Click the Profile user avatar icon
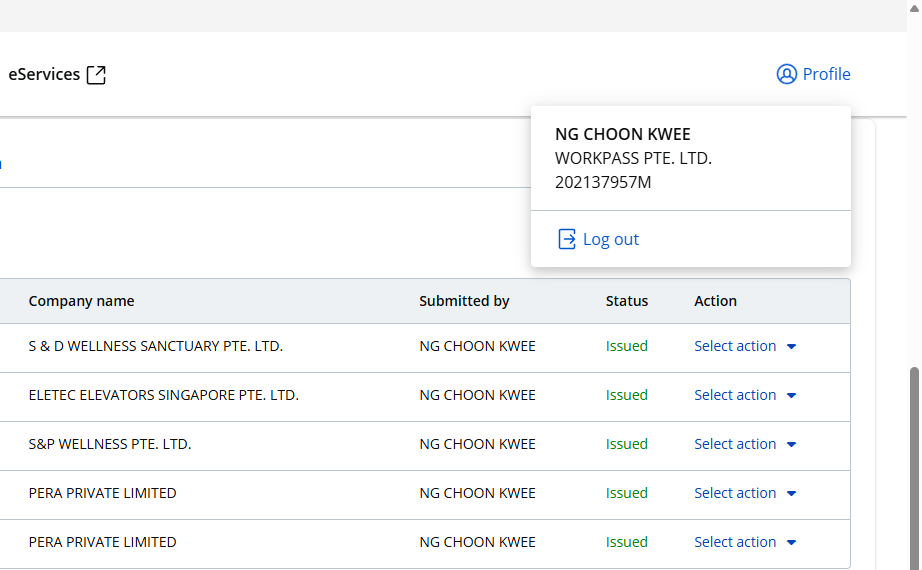The image size is (922, 570). 786,75
